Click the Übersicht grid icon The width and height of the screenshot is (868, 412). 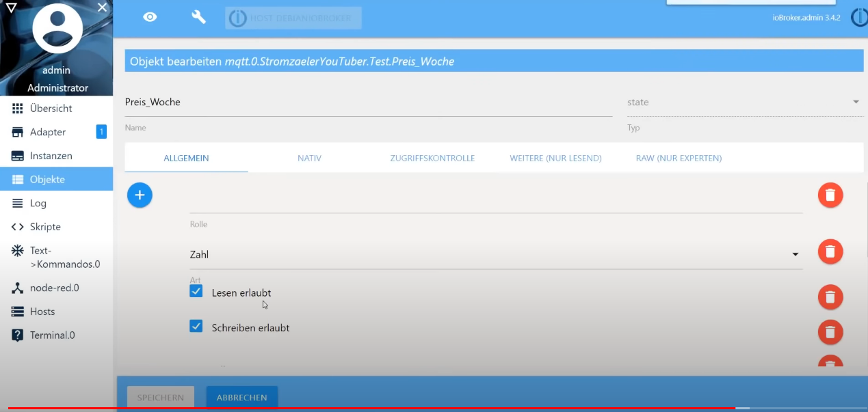click(18, 109)
